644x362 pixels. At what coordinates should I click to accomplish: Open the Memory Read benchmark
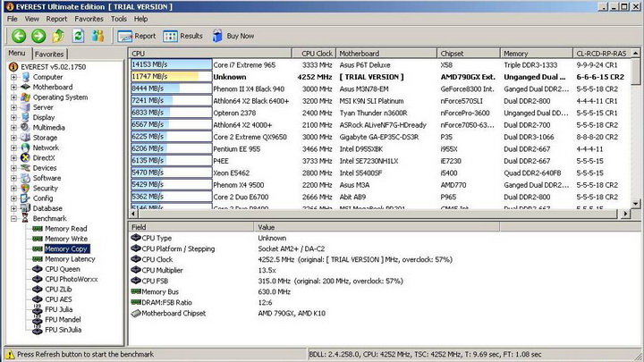65,229
